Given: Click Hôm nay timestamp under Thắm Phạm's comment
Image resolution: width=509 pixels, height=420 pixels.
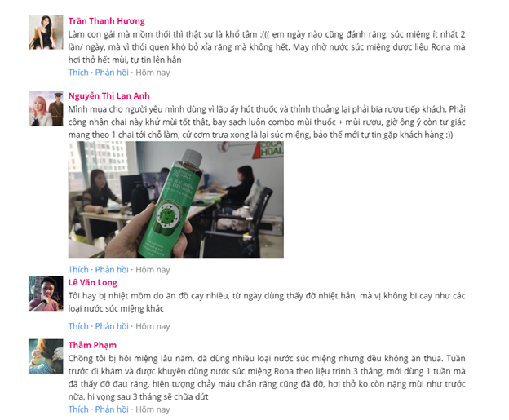Looking at the screenshot, I should (x=153, y=409).
